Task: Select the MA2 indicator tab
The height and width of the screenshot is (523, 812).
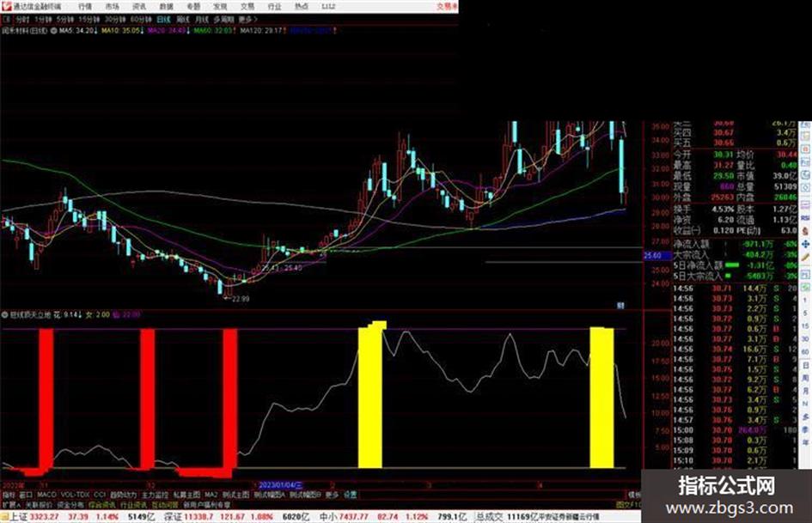Action: (x=211, y=495)
